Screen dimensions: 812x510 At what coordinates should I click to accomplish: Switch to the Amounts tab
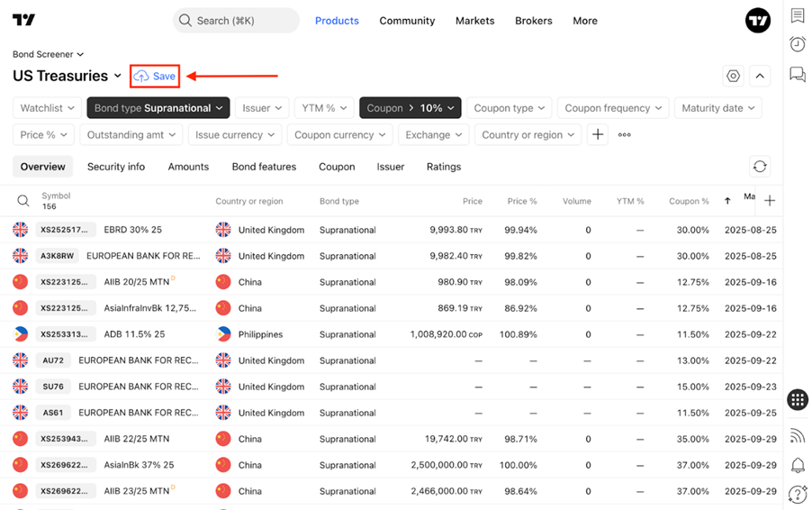188,167
